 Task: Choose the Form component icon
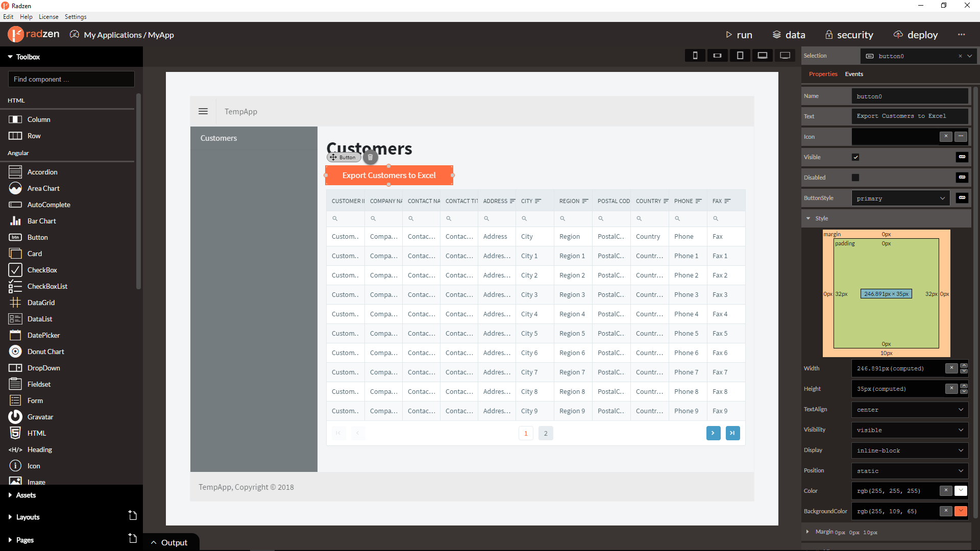tap(15, 400)
